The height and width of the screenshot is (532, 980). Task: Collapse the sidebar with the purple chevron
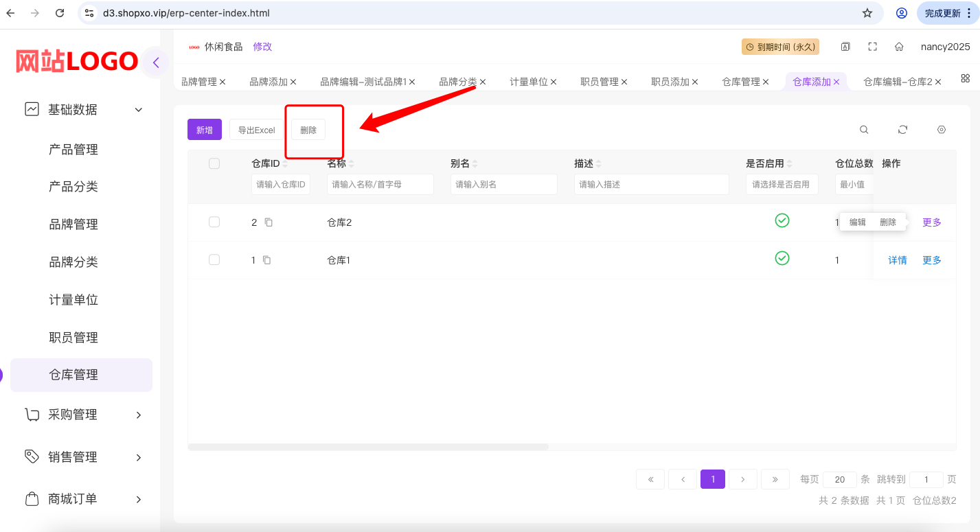point(156,63)
